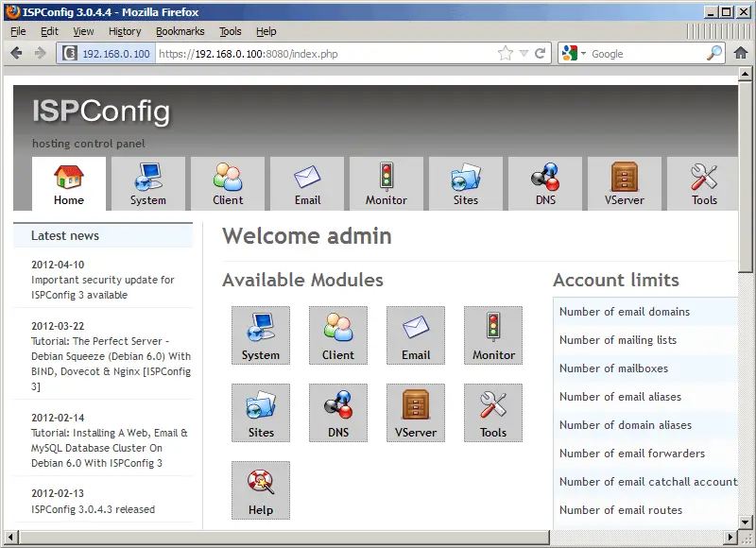756x548 pixels.
Task: Click the Number of email domains row
Action: click(x=645, y=312)
